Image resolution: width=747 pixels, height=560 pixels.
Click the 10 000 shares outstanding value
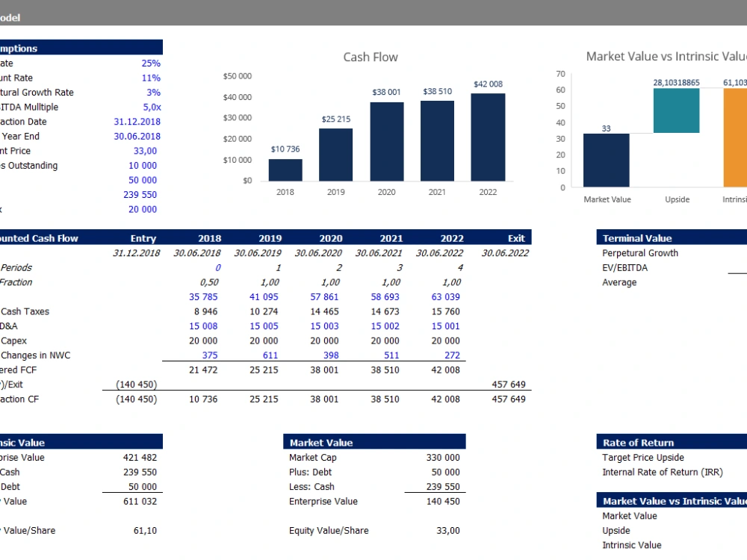143,166
